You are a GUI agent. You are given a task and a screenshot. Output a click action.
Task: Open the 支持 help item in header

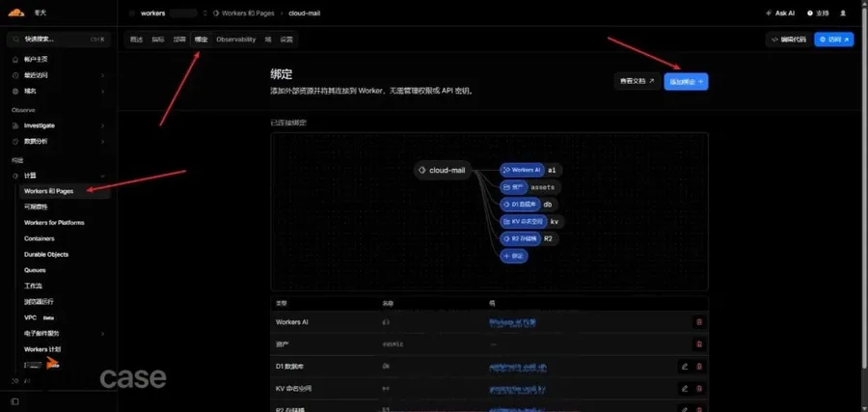tap(818, 13)
